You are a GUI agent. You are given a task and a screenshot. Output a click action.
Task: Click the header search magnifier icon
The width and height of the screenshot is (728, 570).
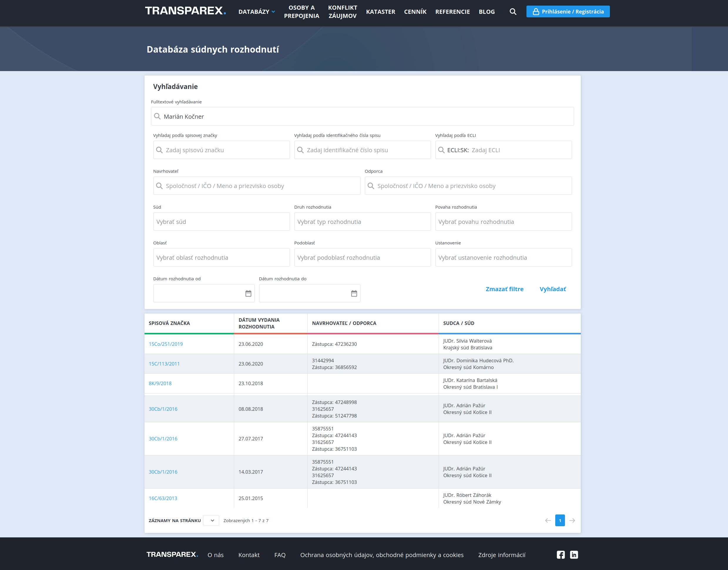[x=513, y=12]
